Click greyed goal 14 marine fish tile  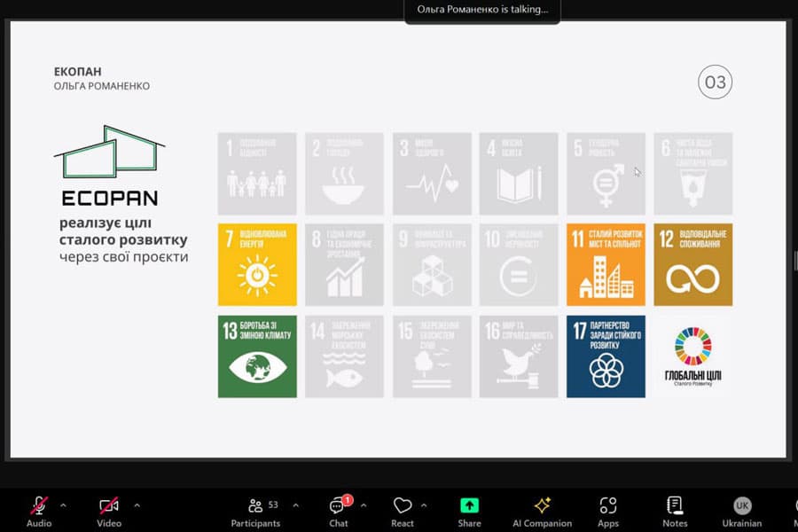click(x=344, y=356)
